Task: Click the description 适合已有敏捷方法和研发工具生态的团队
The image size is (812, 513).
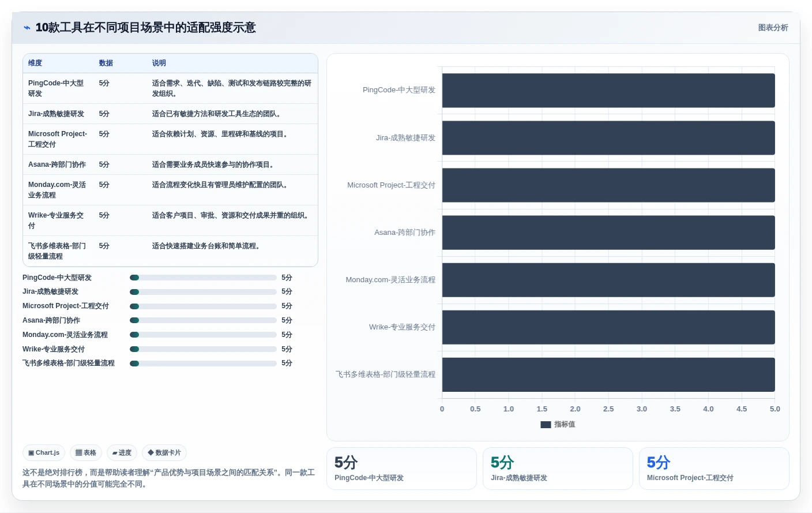Action: (218, 114)
